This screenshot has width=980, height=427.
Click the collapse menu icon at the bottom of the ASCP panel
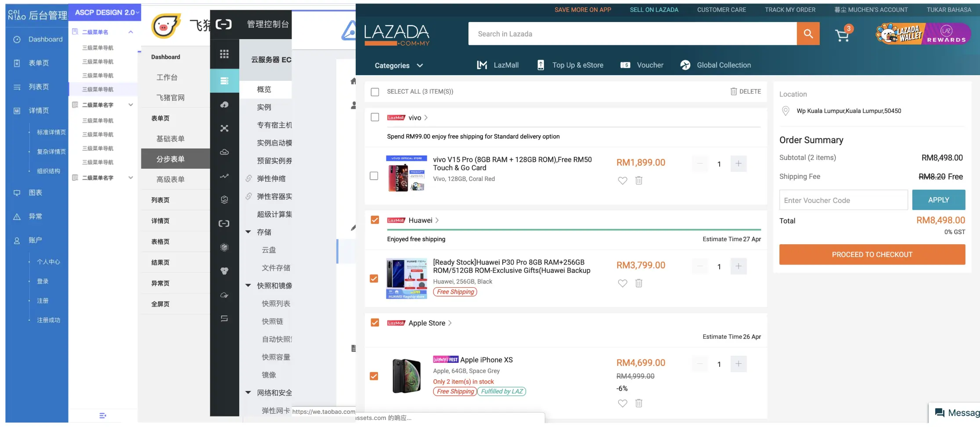click(x=103, y=416)
